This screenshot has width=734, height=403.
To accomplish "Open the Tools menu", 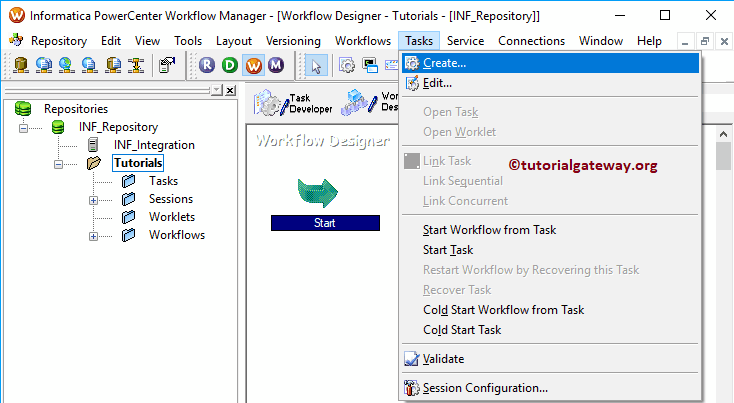I will pyautogui.click(x=188, y=41).
